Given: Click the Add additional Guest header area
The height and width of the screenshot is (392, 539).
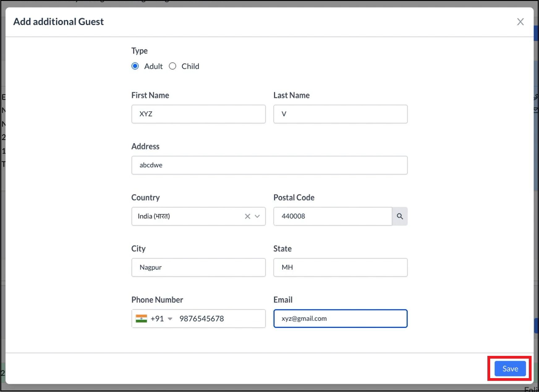Looking at the screenshot, I should point(58,22).
